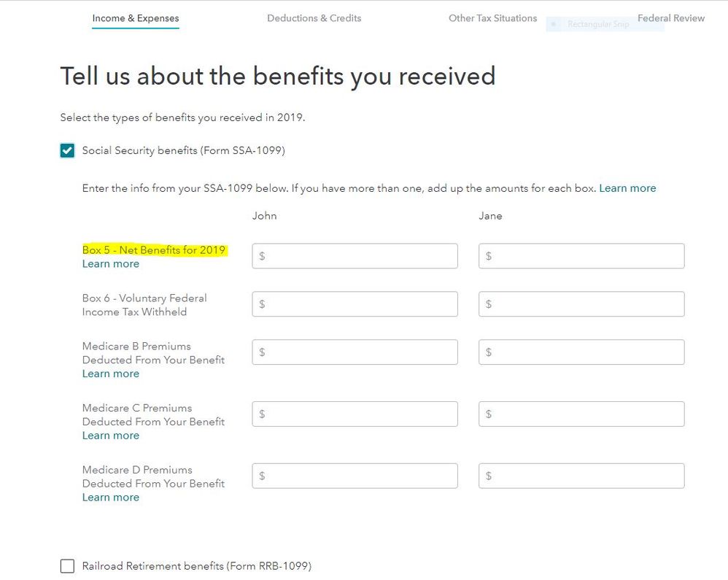Open the Federal Review tab
Screen dimensions: 728x580
pyautogui.click(x=671, y=18)
